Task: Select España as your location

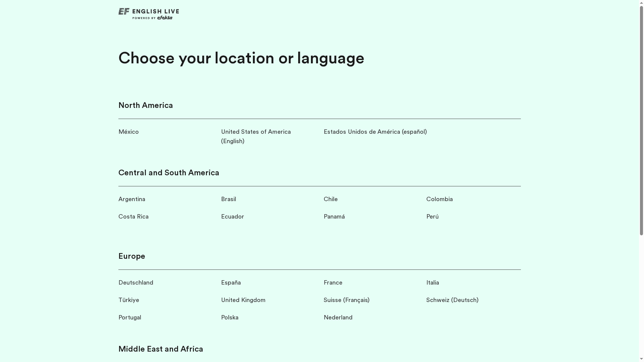Action: (x=231, y=283)
